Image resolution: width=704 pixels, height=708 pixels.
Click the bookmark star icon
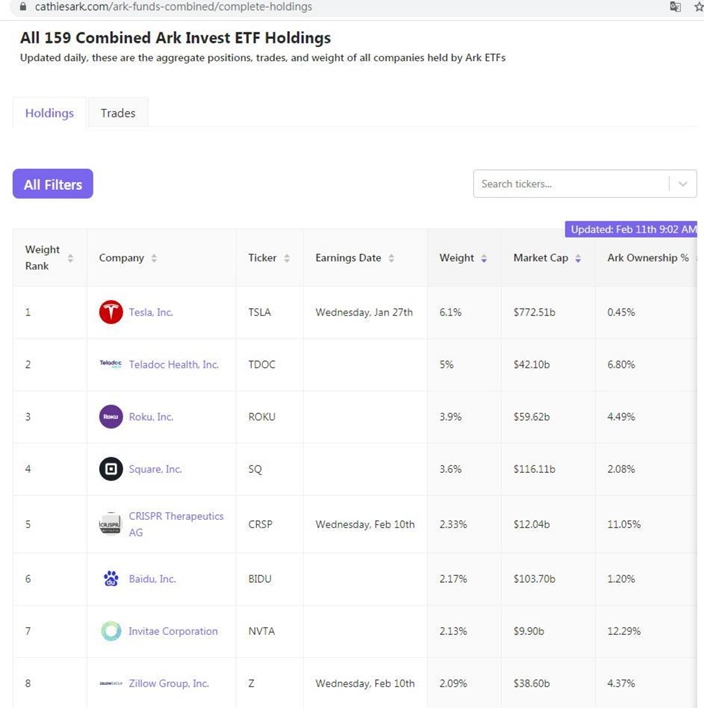[x=699, y=7]
